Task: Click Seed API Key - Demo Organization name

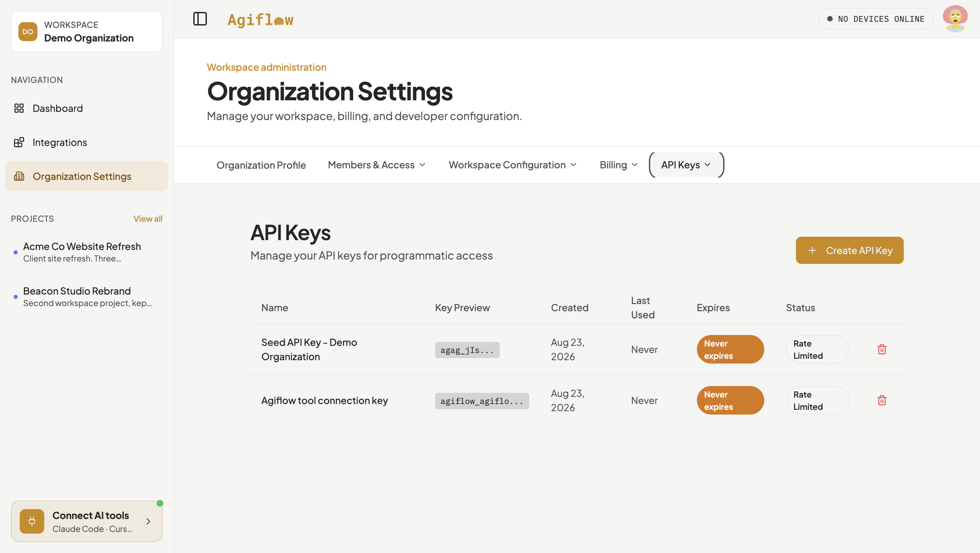Action: (309, 349)
